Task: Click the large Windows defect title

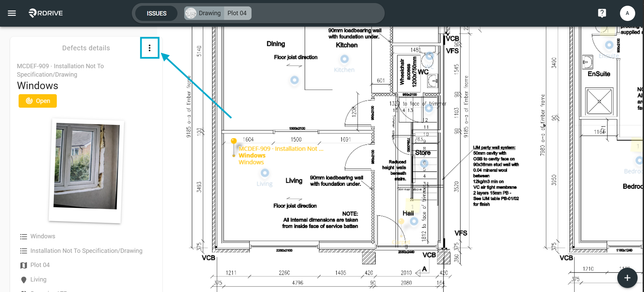Action: (38, 86)
